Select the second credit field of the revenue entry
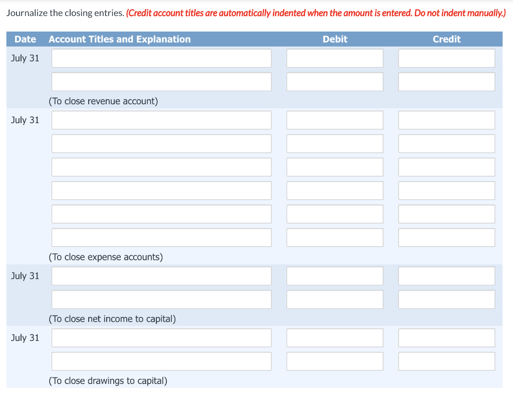Screen dimensions: 513x420 click(446, 82)
